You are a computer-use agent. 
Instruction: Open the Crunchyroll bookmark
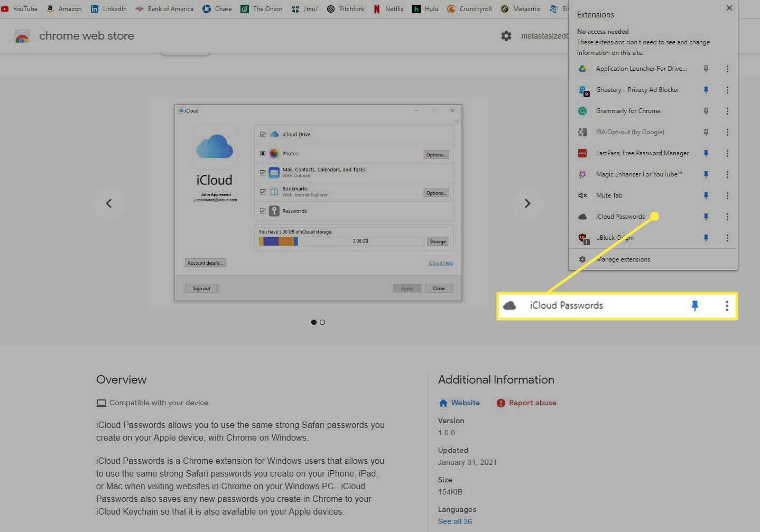pos(469,8)
